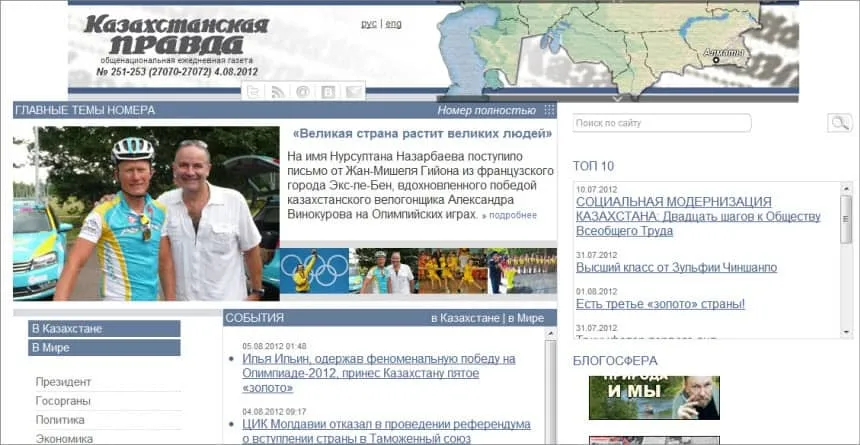This screenshot has height=445, width=860.
Task: Click the envelope email icon
Action: point(353,91)
